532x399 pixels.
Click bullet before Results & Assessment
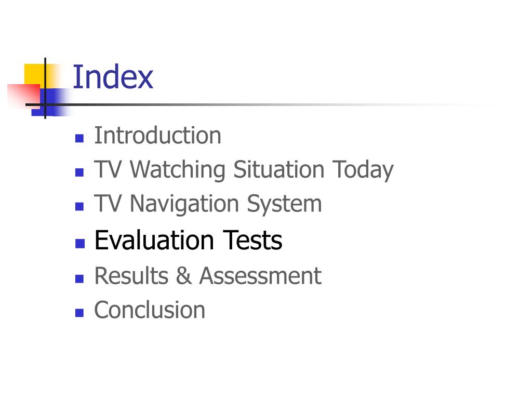pyautogui.click(x=79, y=278)
